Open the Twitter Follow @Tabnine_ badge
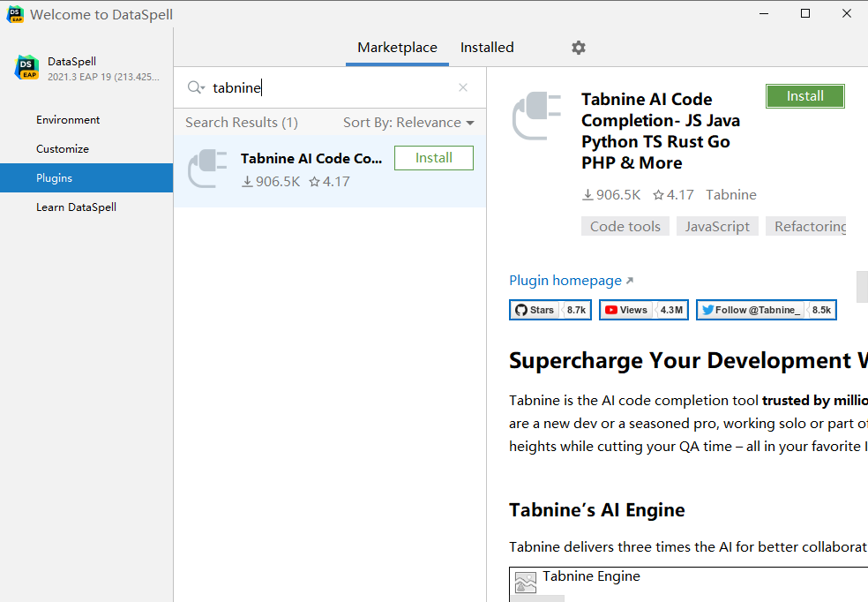The height and width of the screenshot is (602, 868). point(767,310)
